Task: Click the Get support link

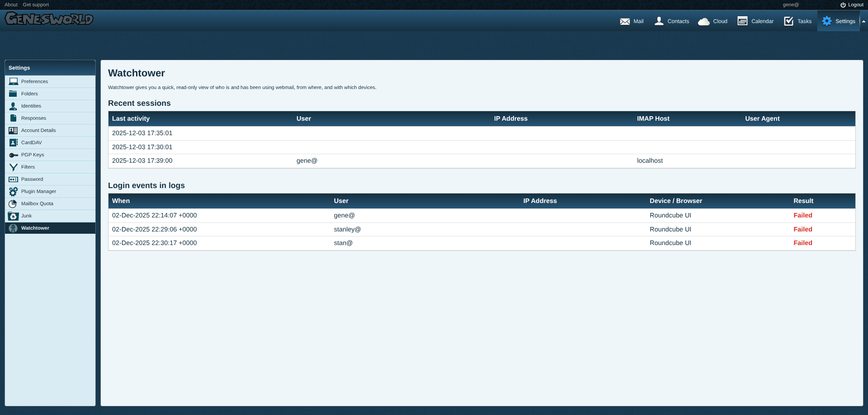Action: coord(36,5)
